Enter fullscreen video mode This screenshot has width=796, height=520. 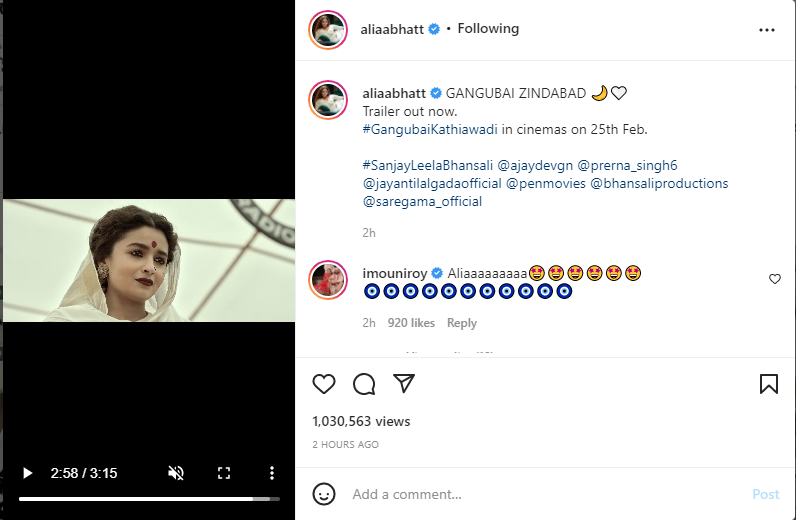(224, 473)
